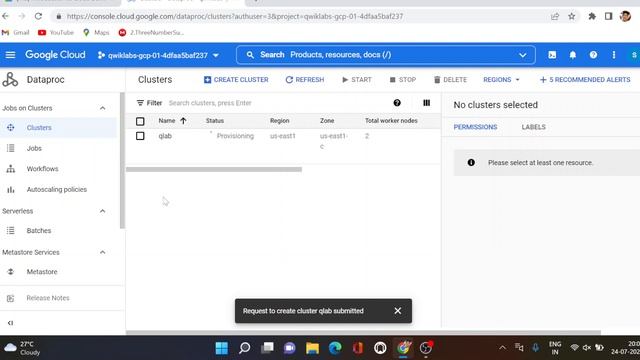Click the cluster table horizontal scrollbar
Screen dimensions: 640x360
214,169
